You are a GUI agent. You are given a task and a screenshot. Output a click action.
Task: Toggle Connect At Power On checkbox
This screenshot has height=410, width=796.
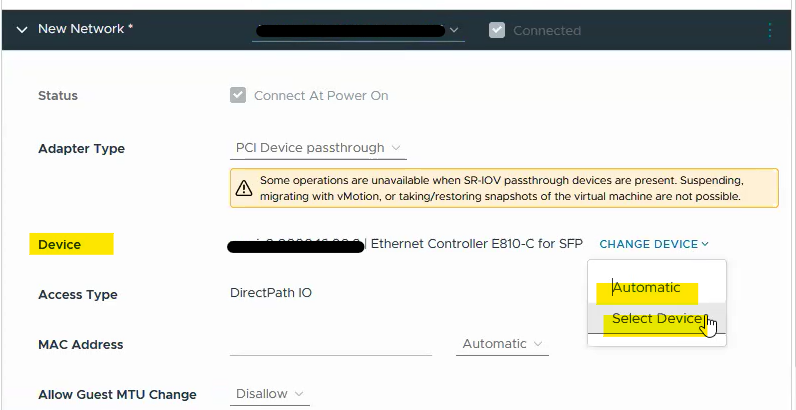[x=238, y=96]
